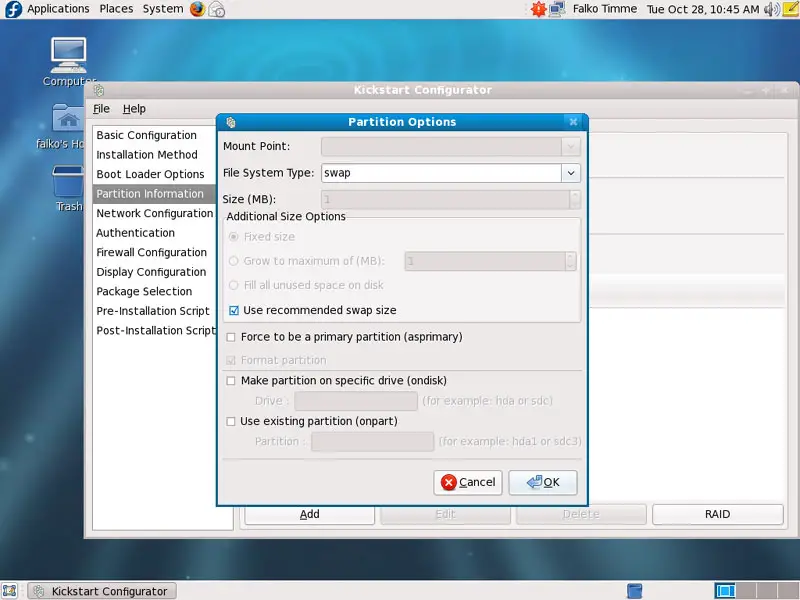800x600 pixels.
Task: Click the Fedora logo icon in top panel
Action: click(x=13, y=9)
